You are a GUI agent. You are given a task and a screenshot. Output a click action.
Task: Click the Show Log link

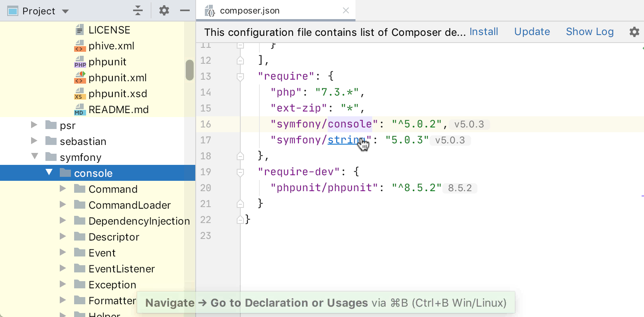(590, 32)
